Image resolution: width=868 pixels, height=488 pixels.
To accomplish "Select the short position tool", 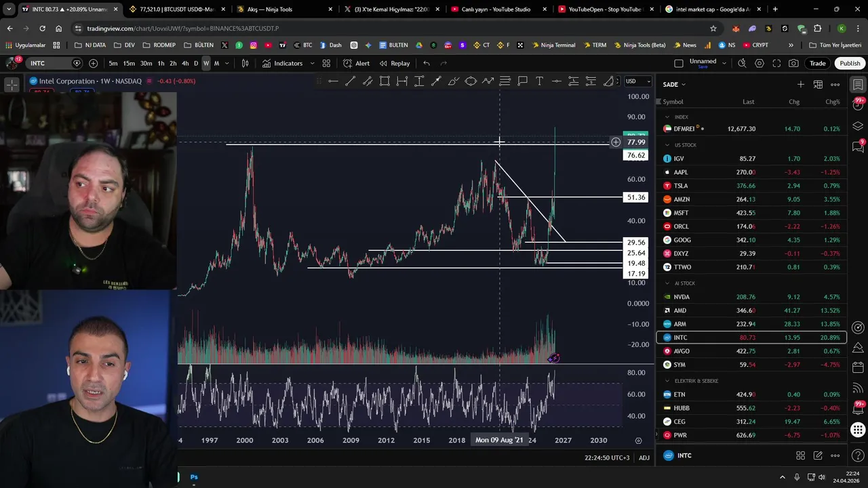I will point(591,81).
